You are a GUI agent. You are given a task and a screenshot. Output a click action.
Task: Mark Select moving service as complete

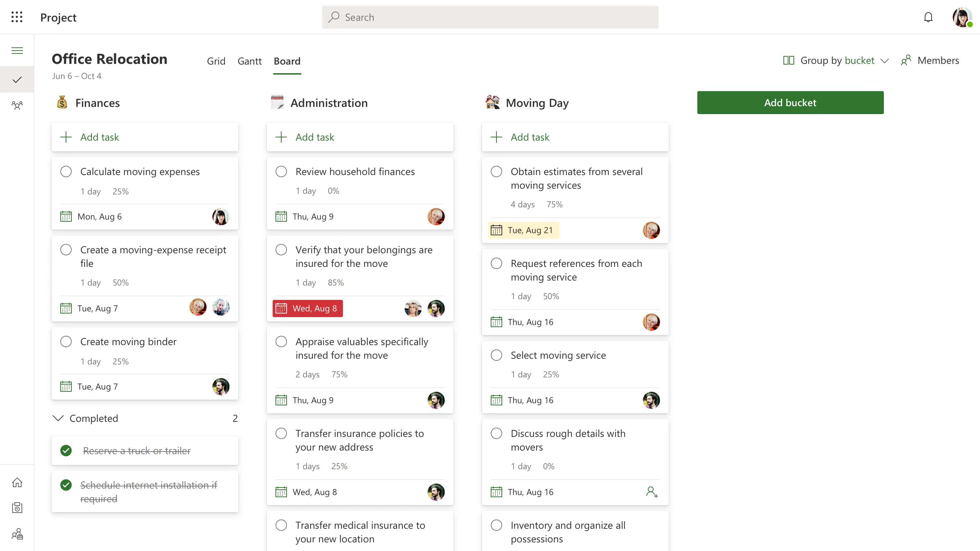click(x=496, y=355)
